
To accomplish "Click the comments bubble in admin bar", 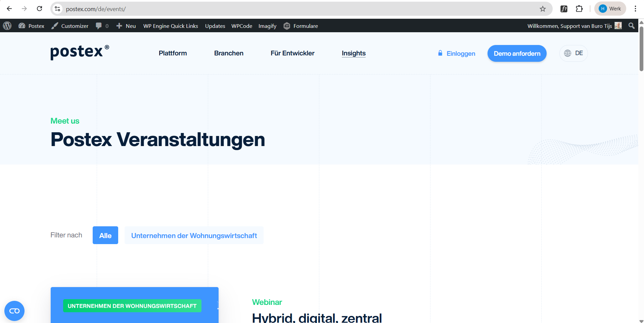I will click(102, 26).
